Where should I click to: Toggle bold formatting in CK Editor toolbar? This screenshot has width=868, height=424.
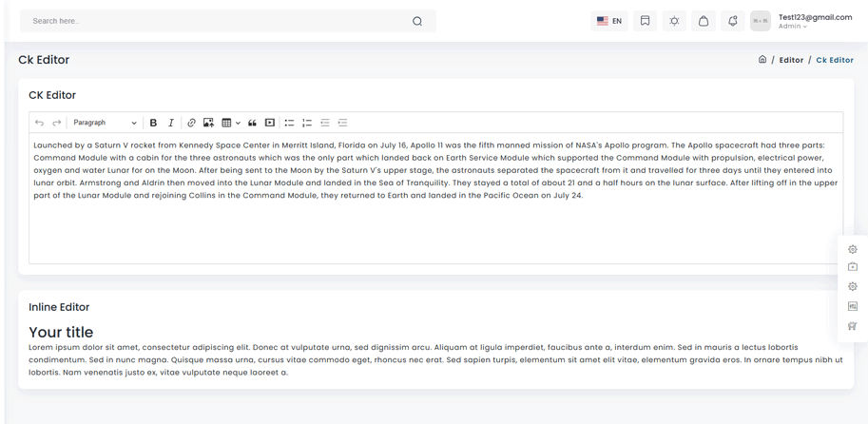[153, 123]
